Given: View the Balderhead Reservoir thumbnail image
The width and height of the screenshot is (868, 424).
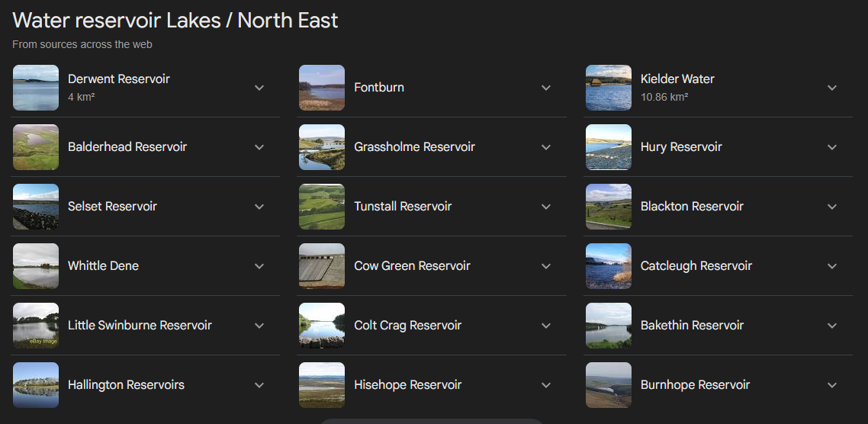Looking at the screenshot, I should (x=35, y=147).
